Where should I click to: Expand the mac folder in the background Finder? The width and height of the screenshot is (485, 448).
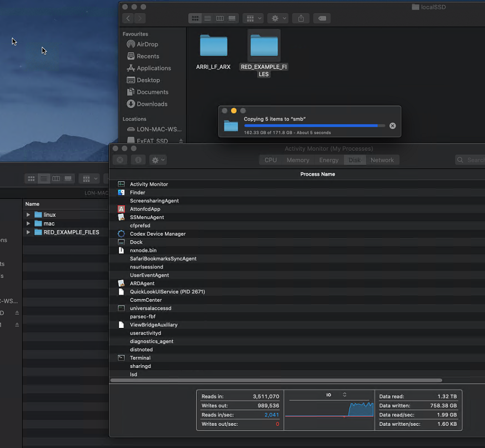click(28, 223)
